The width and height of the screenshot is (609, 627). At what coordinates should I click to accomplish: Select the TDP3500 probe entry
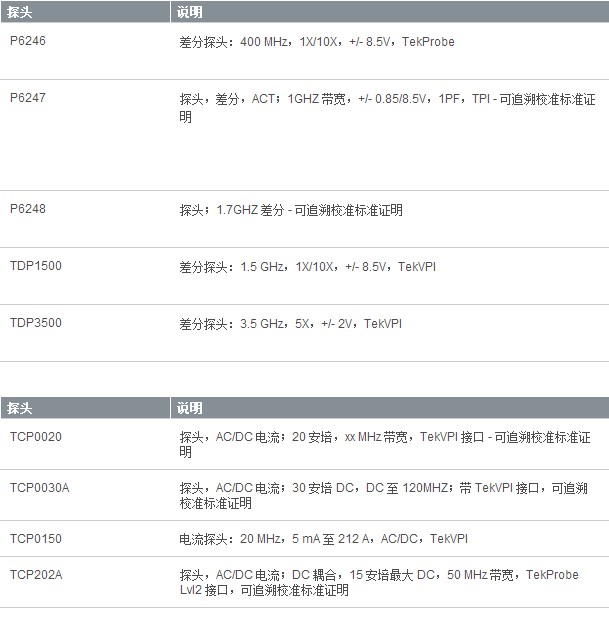pos(36,323)
